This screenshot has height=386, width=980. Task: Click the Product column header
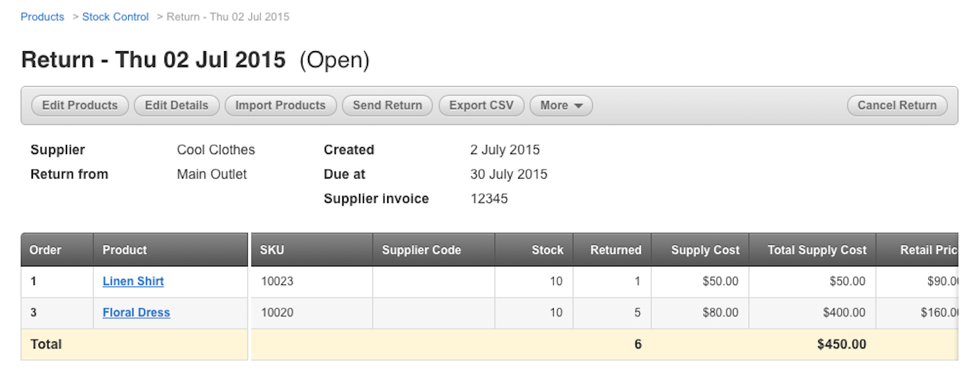(125, 250)
